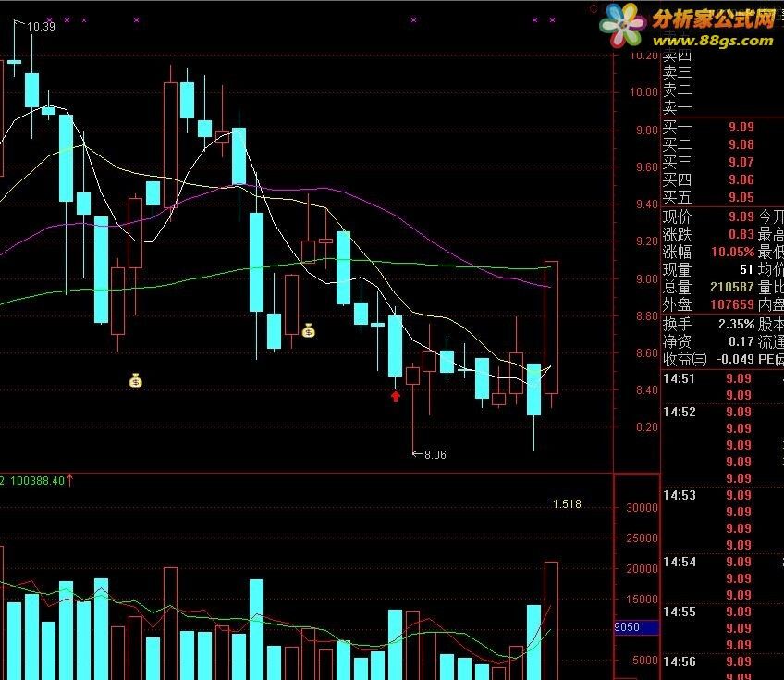Screen dimensions: 784x680
Task: Select the 买三 bid row at 9.07
Action: (722, 162)
